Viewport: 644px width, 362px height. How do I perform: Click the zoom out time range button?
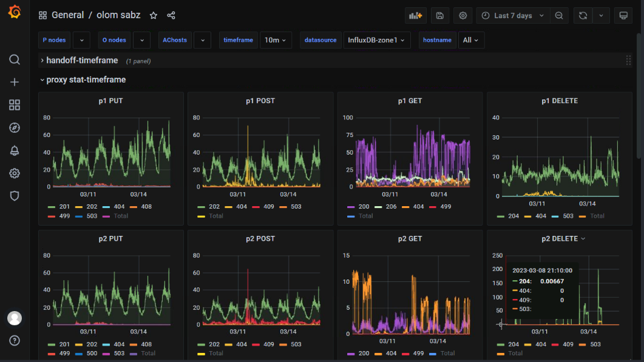[x=558, y=16]
